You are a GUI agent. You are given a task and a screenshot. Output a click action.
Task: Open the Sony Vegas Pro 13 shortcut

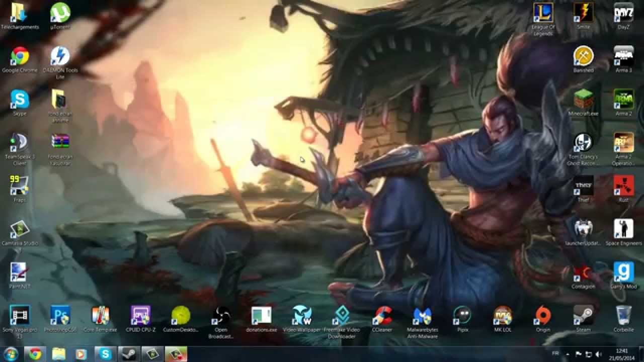(x=20, y=322)
